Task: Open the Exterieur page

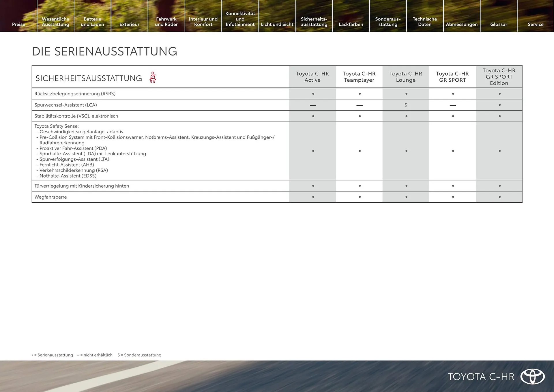Action: click(129, 24)
